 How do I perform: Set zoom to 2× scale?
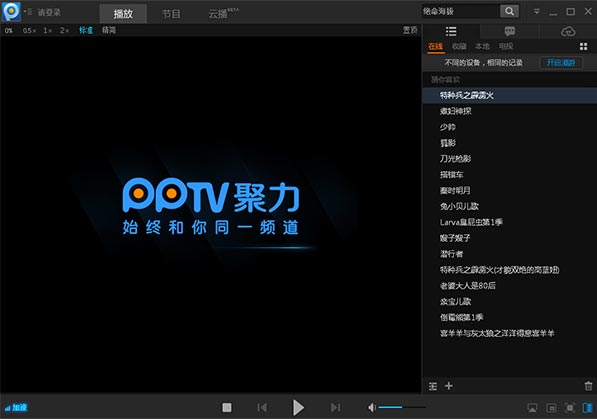tap(64, 30)
